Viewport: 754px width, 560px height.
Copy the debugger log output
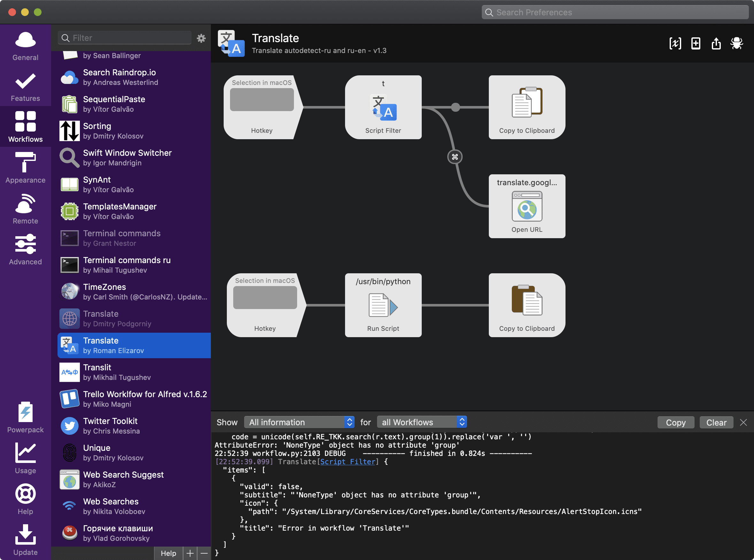coord(675,422)
